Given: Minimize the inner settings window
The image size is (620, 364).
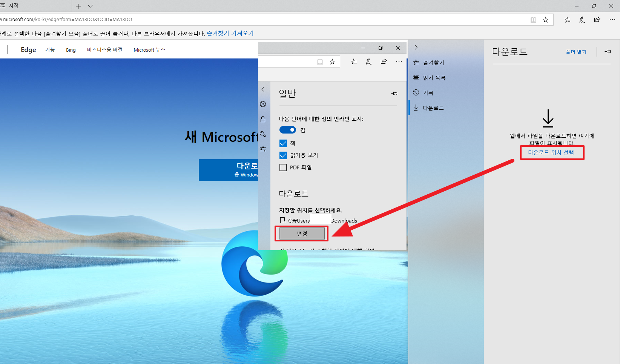Looking at the screenshot, I should [x=363, y=48].
